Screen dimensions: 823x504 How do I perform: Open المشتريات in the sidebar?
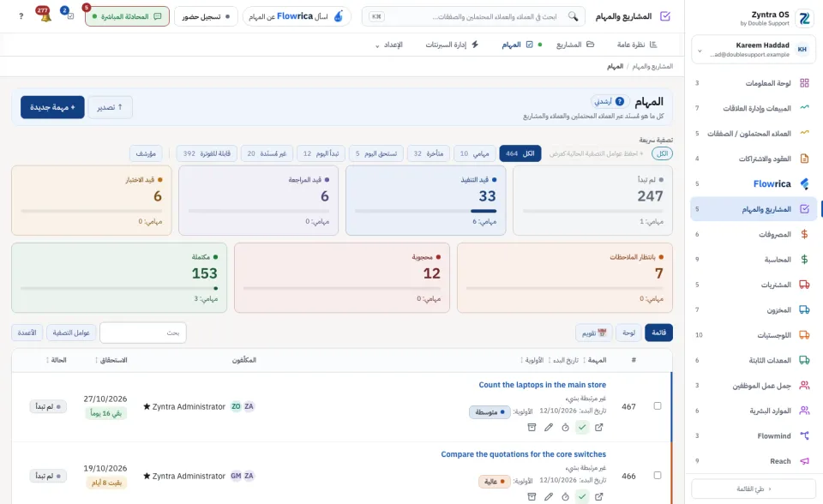point(754,285)
